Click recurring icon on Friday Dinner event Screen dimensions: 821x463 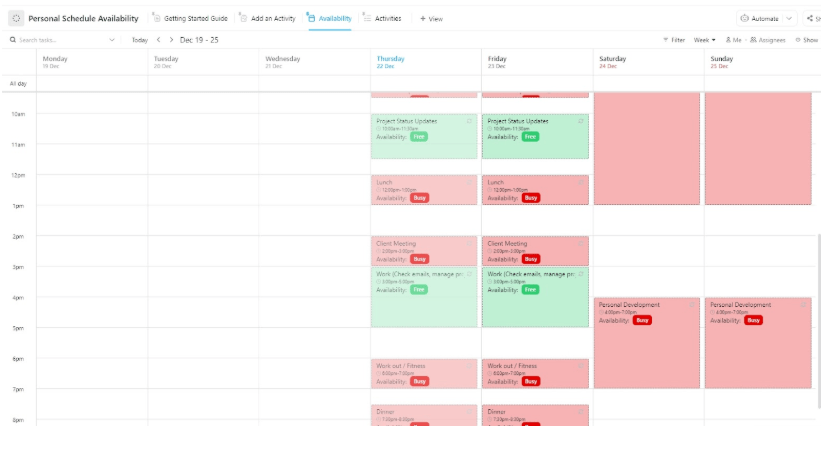pos(581,412)
